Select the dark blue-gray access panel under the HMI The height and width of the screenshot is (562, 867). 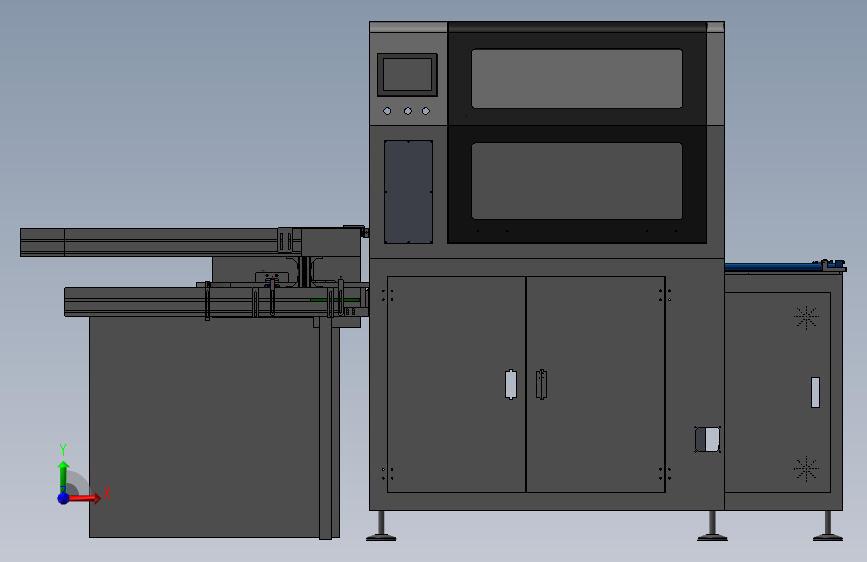click(x=409, y=192)
